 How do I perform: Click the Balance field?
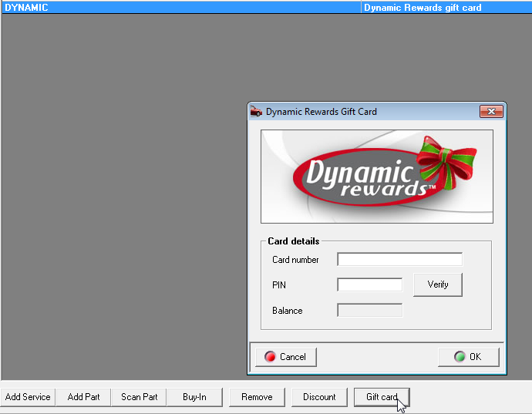coord(370,310)
